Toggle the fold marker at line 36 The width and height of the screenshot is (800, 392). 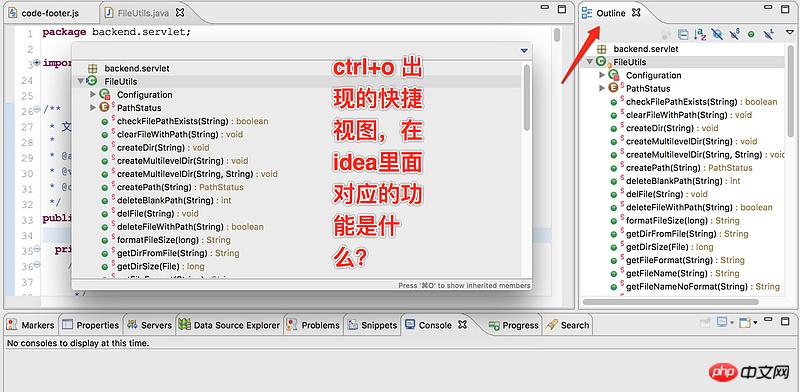tap(36, 265)
